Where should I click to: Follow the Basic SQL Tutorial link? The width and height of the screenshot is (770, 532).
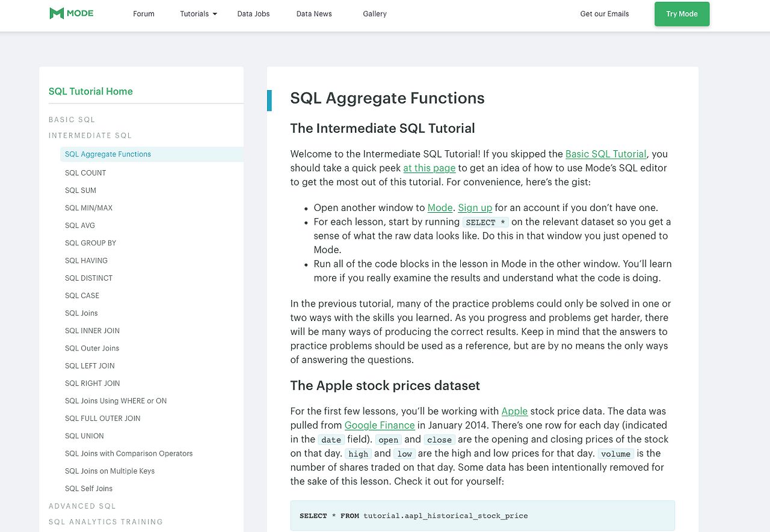pyautogui.click(x=606, y=154)
